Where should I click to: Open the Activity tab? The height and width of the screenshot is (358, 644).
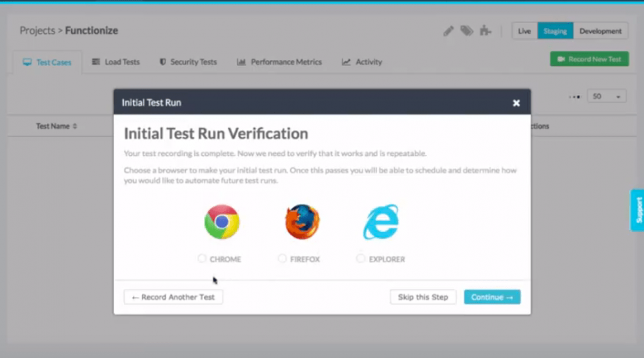coord(362,62)
